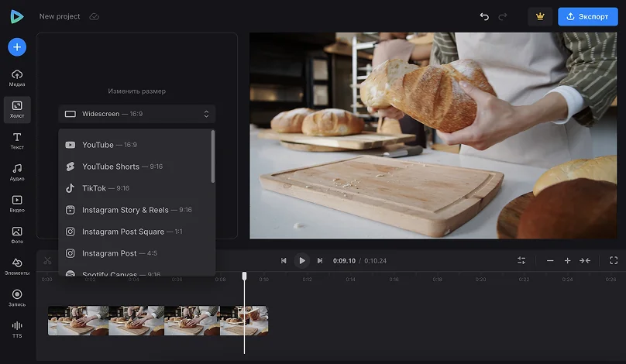Redo the last action
The height and width of the screenshot is (364, 626).
tap(503, 16)
